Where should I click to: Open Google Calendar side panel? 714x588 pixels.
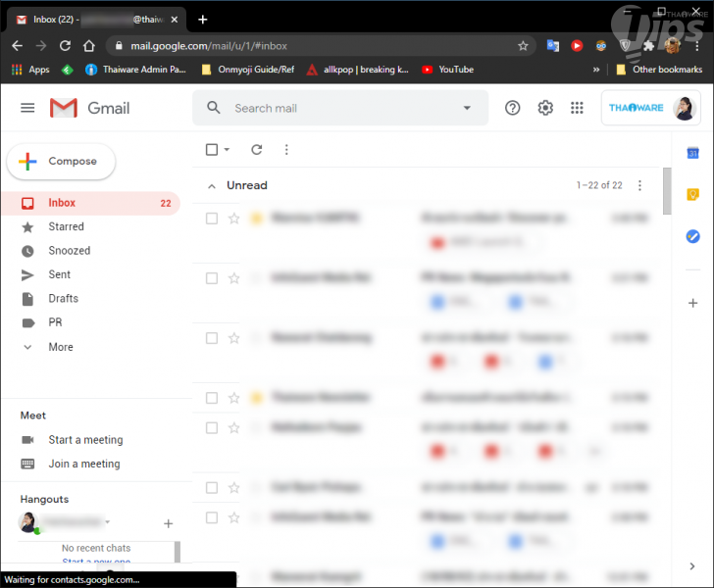click(x=692, y=153)
